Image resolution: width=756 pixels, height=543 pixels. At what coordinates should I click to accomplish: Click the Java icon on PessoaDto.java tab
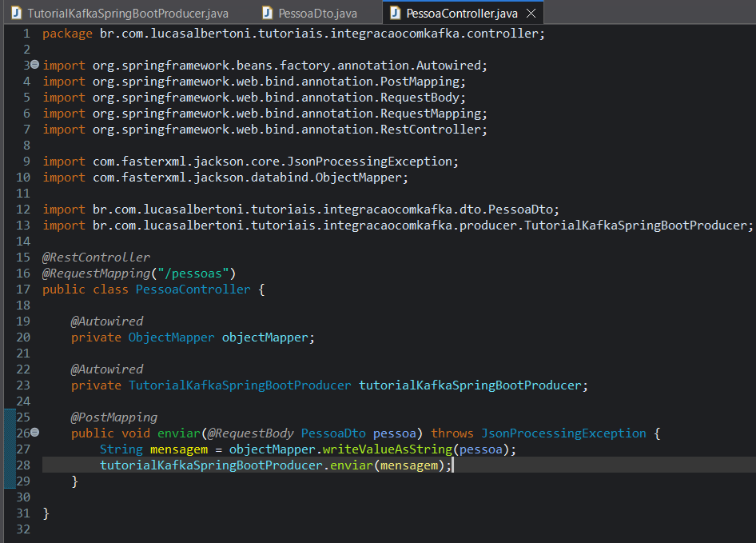(267, 13)
